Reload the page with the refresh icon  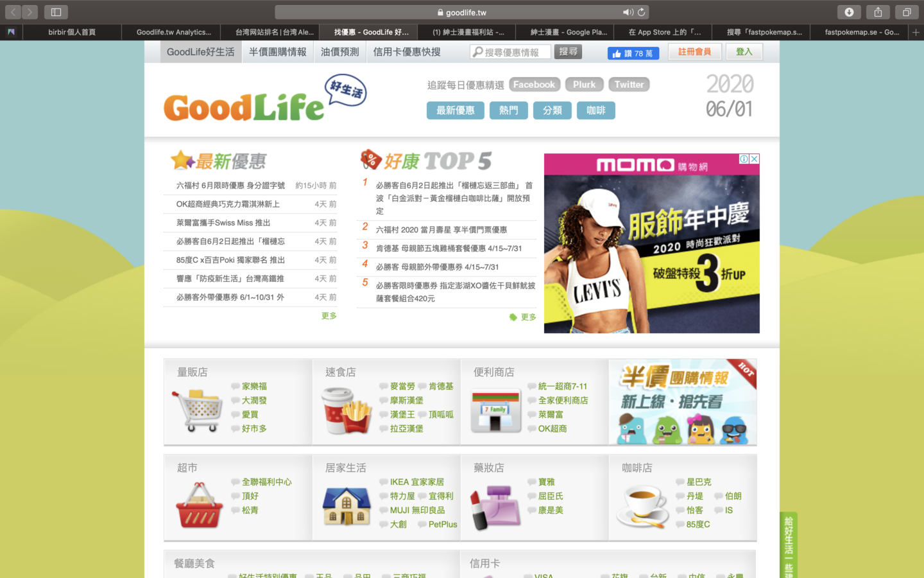coord(641,12)
